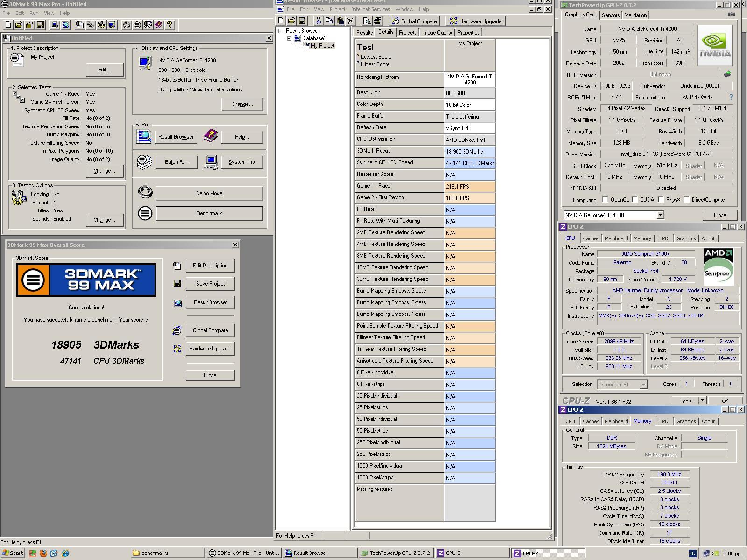Click Result Browser magnifier icon in 3DMark toolbar
Screen dimensions: 747x560
[x=65, y=25]
